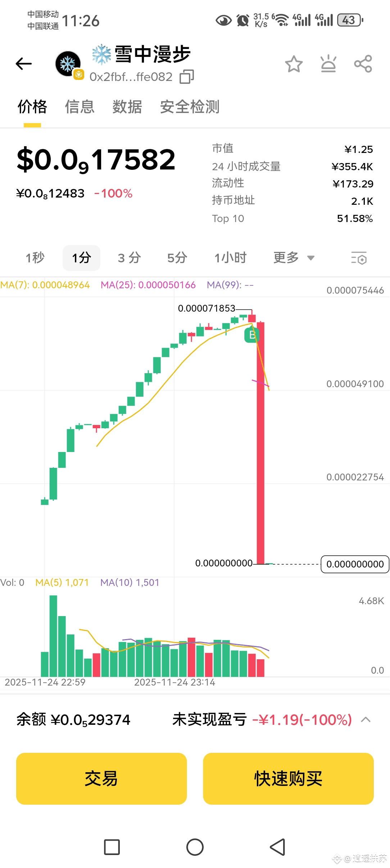The image size is (390, 868).
Task: Tap the 2025-11-24 23:14 time label
Action: (x=174, y=682)
